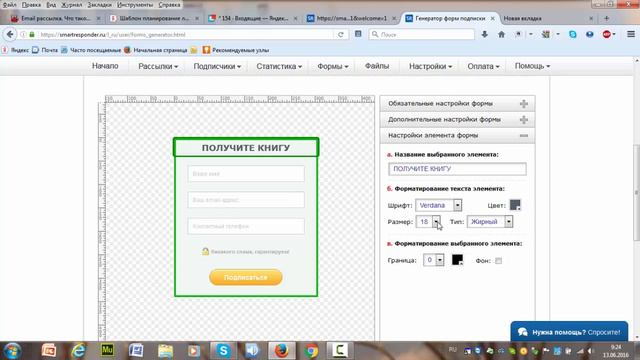Open Adobe Muse from the taskbar
The image size is (640, 360).
click(107, 351)
